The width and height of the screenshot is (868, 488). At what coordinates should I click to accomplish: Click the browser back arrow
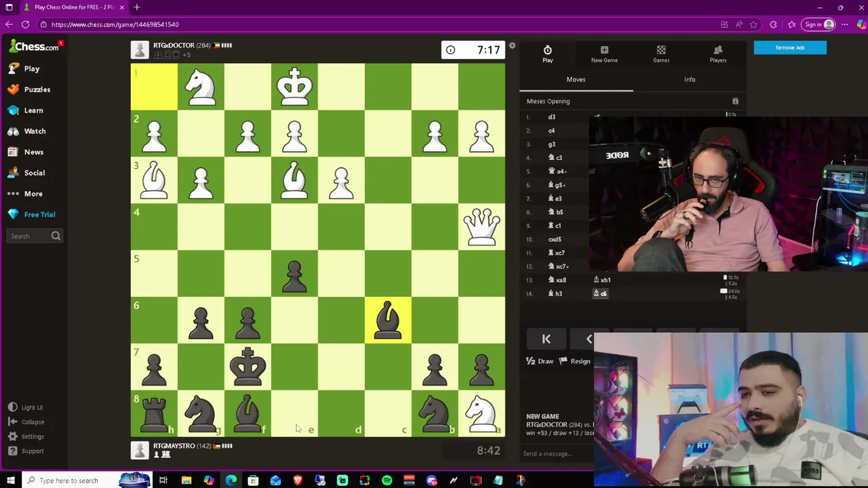(9, 24)
